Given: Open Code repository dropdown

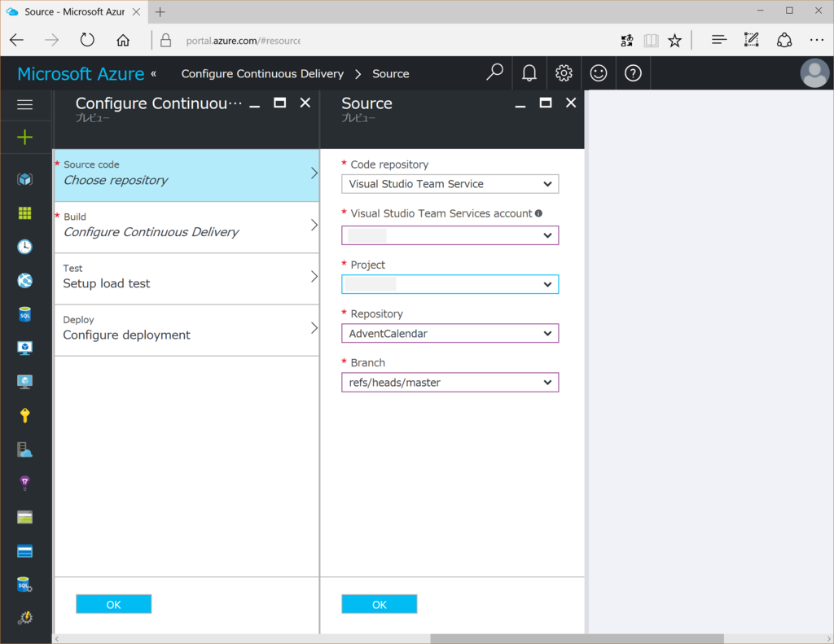Looking at the screenshot, I should (450, 184).
